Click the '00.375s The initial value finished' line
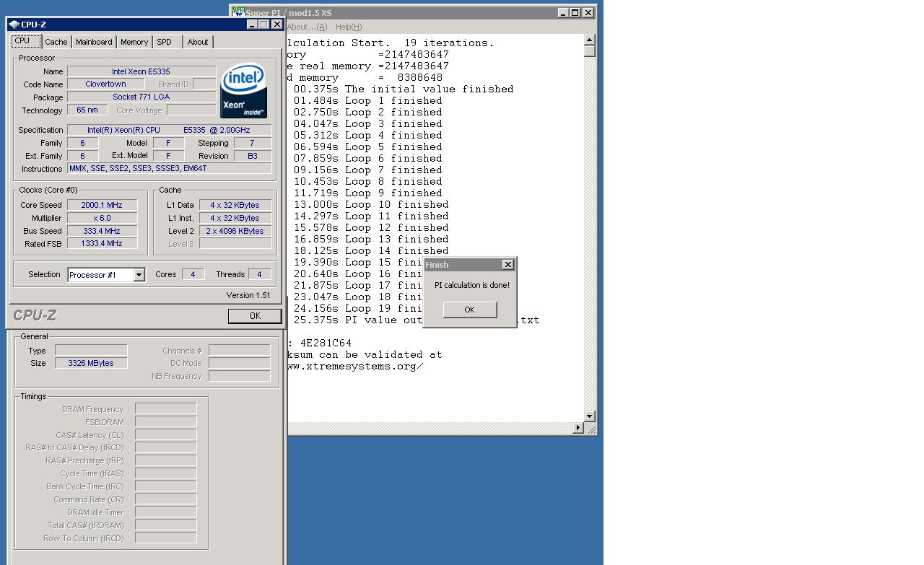This screenshot has height=565, width=924. (404, 89)
